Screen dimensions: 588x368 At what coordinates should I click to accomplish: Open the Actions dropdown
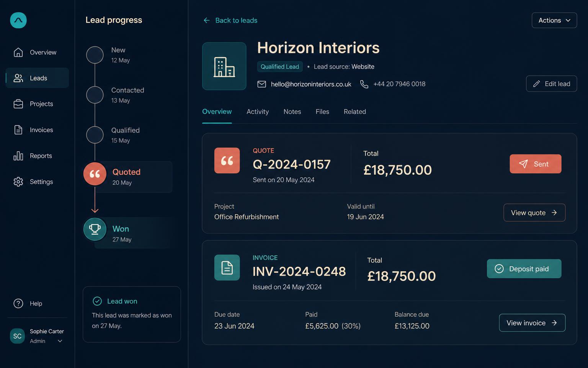click(554, 20)
